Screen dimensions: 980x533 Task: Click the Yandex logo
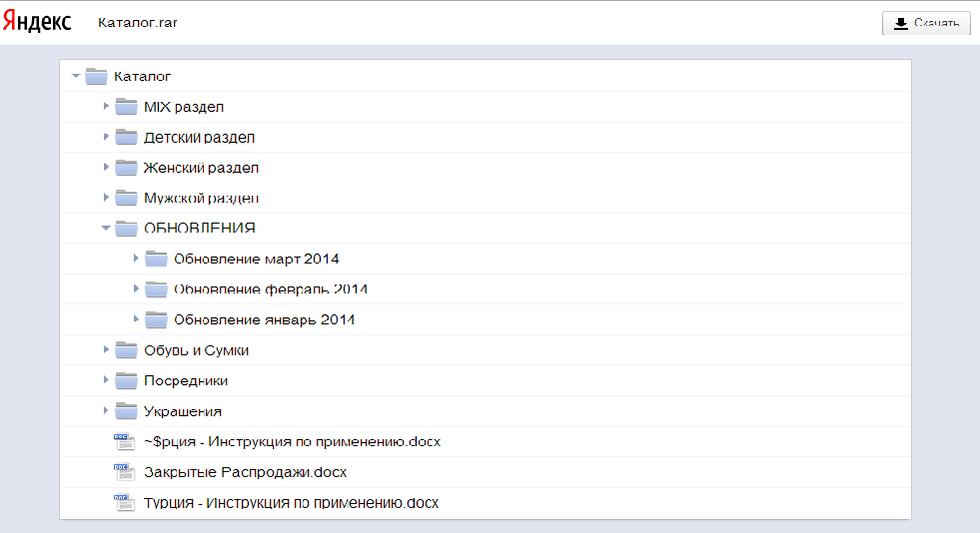37,22
